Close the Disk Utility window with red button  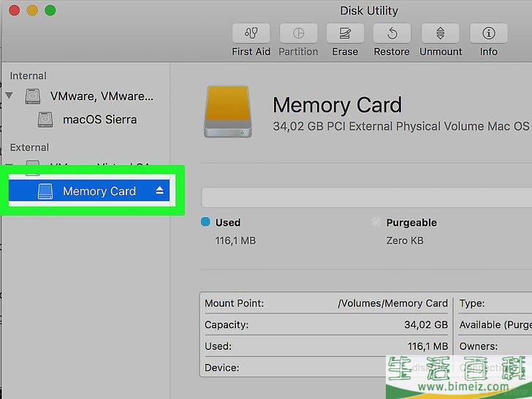(15, 10)
